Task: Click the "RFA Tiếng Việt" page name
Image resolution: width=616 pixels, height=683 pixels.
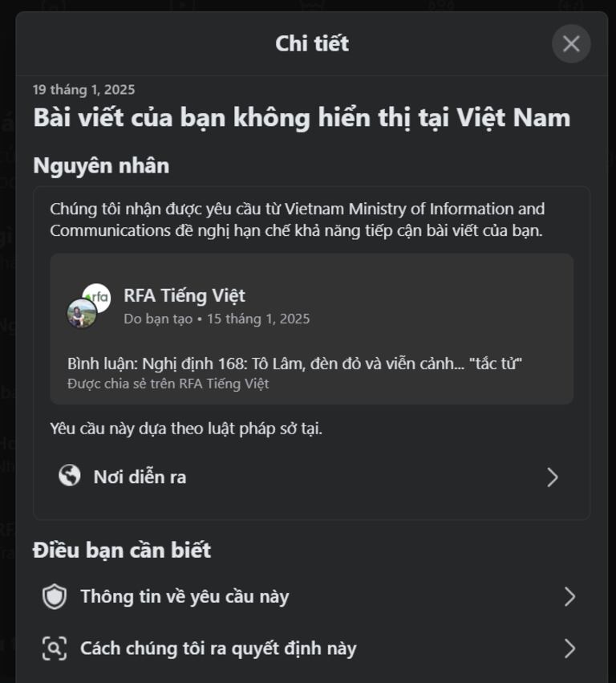Action: (x=185, y=295)
